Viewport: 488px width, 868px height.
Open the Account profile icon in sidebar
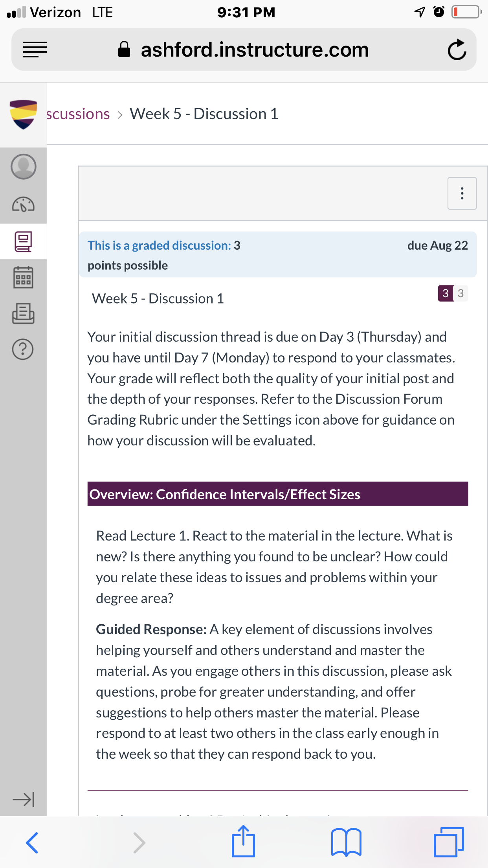pyautogui.click(x=23, y=166)
